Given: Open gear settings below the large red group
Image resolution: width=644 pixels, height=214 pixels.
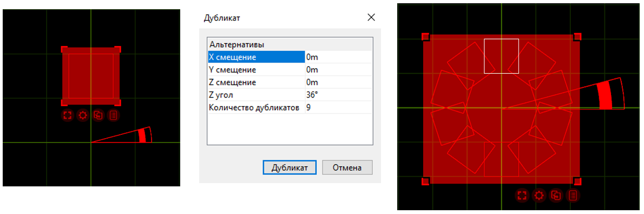Looking at the screenshot, I should [x=539, y=196].
